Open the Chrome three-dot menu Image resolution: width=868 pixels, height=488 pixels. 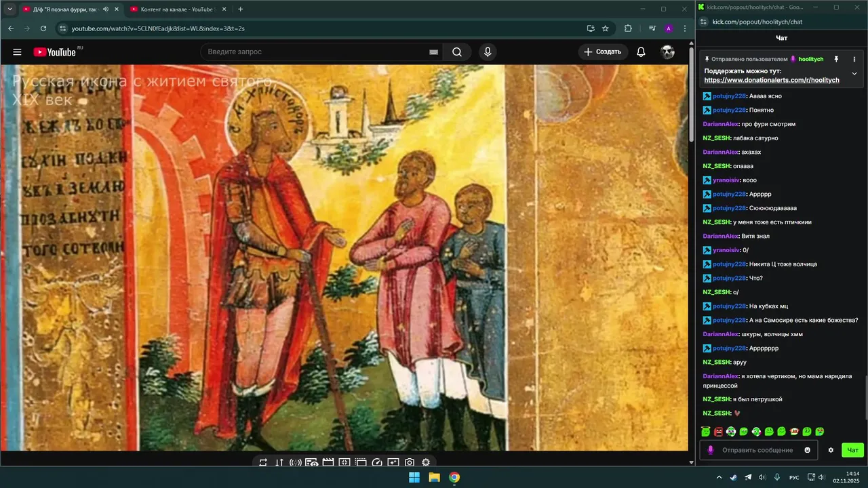coord(685,28)
